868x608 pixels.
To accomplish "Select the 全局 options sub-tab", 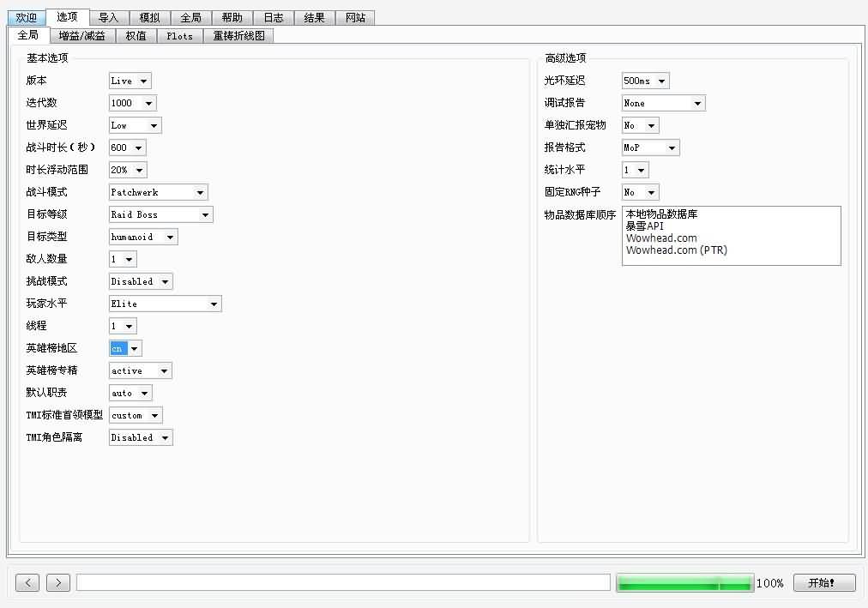I will [27, 35].
